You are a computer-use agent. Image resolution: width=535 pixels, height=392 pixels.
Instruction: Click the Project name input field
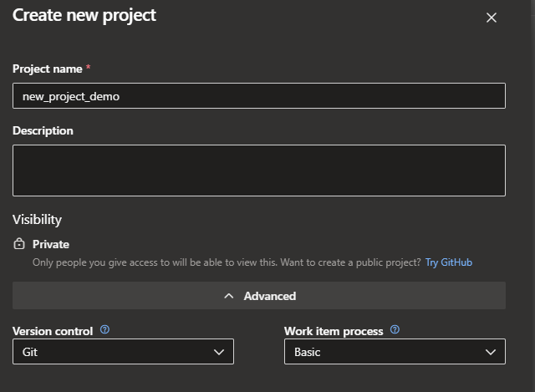click(259, 96)
